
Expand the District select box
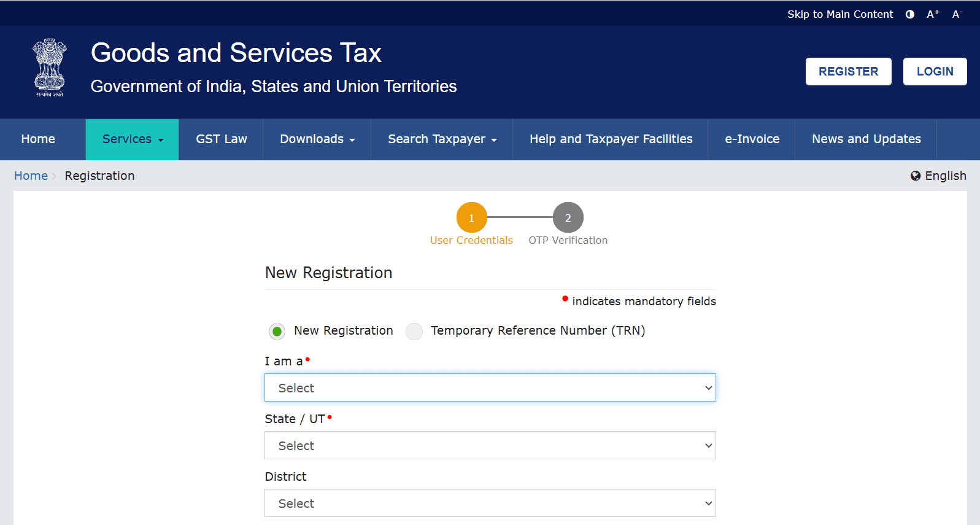coord(489,503)
